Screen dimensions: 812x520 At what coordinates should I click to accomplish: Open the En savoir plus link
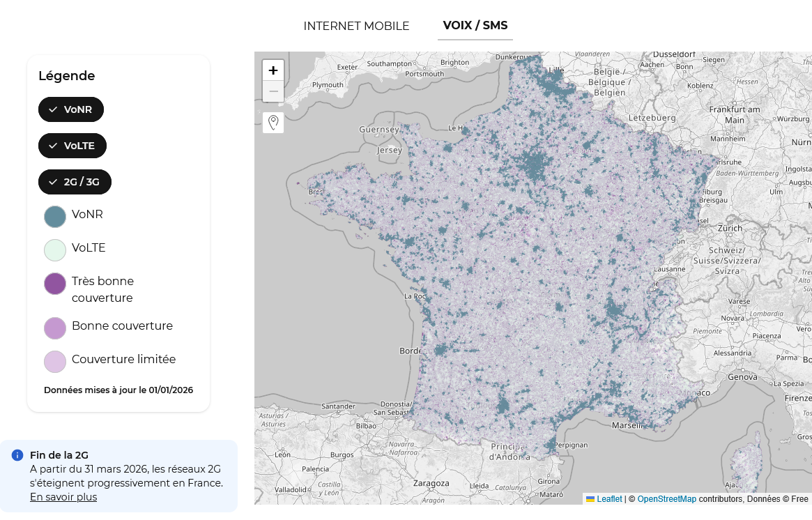[63, 497]
